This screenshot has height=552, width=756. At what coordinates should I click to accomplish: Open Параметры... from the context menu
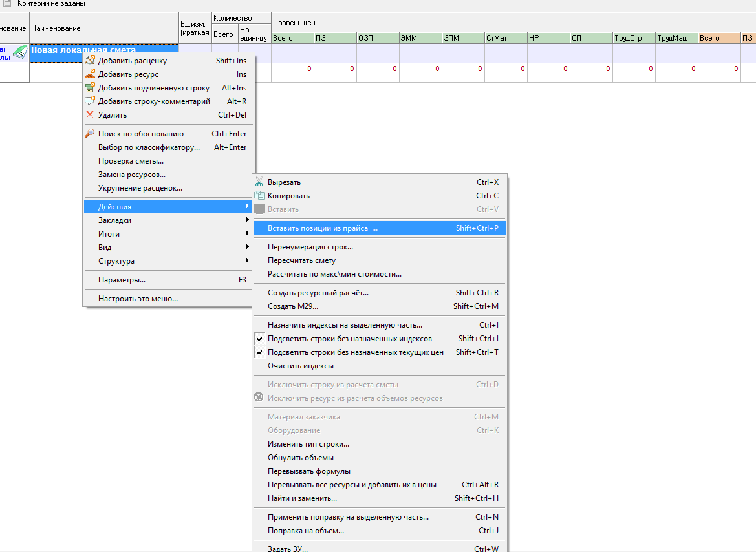tap(122, 280)
